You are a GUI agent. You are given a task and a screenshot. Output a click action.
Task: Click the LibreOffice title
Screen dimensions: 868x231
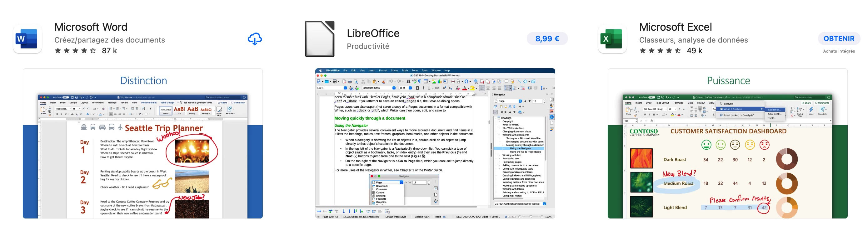[x=373, y=33]
